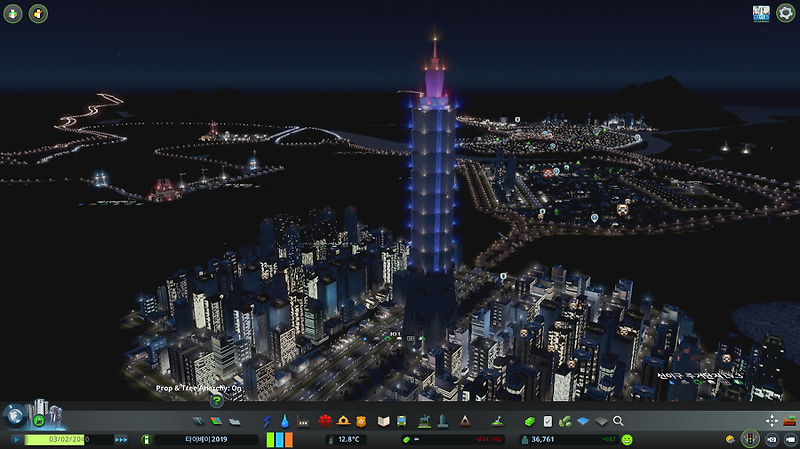This screenshot has width=800, height=449.
Task: Open the Garbage and Industry menu
Action: click(303, 421)
